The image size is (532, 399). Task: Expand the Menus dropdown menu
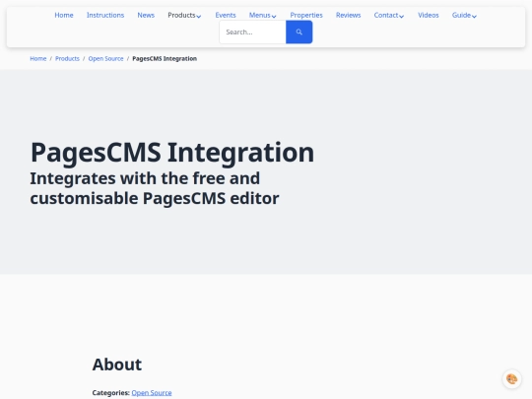click(x=262, y=15)
